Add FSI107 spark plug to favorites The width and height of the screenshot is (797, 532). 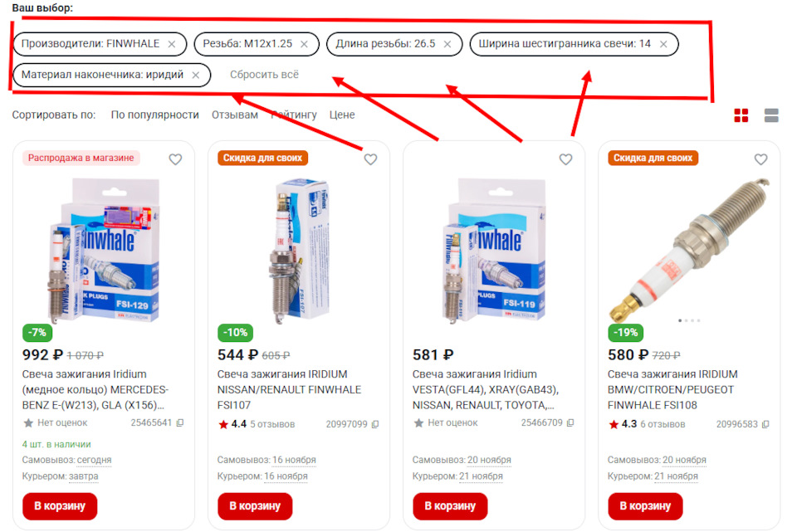coord(370,159)
